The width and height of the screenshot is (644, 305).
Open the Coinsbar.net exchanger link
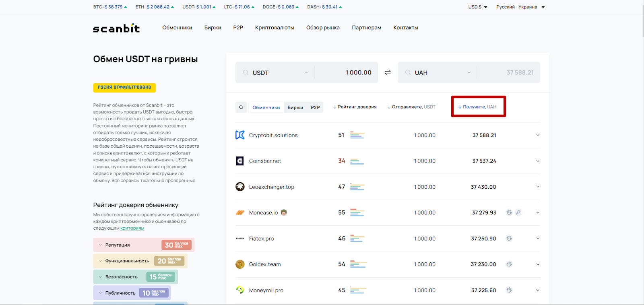(265, 161)
